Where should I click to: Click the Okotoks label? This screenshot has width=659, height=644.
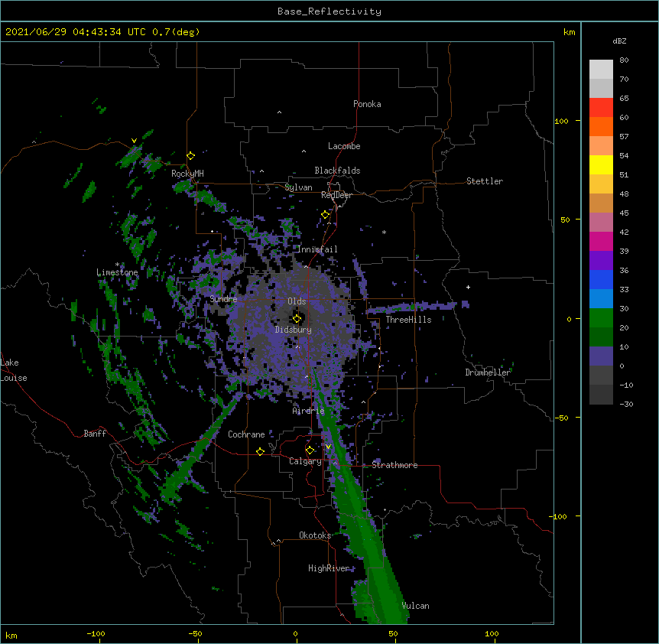click(x=315, y=535)
